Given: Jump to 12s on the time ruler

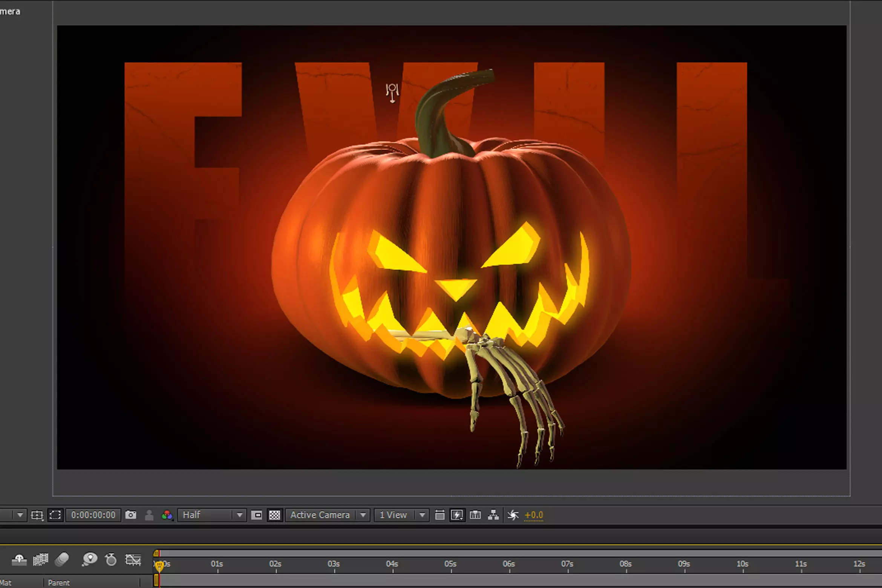Looking at the screenshot, I should pyautogui.click(x=860, y=564).
